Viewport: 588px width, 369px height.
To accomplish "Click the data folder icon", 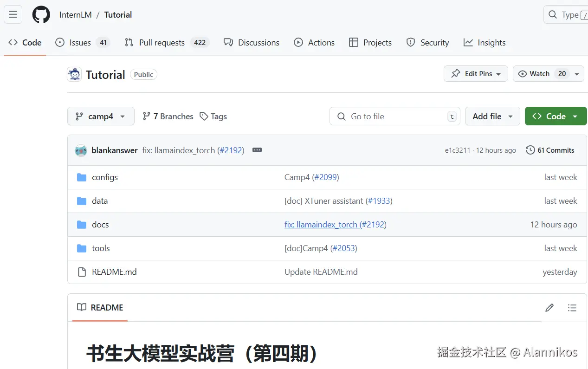I will coord(82,201).
